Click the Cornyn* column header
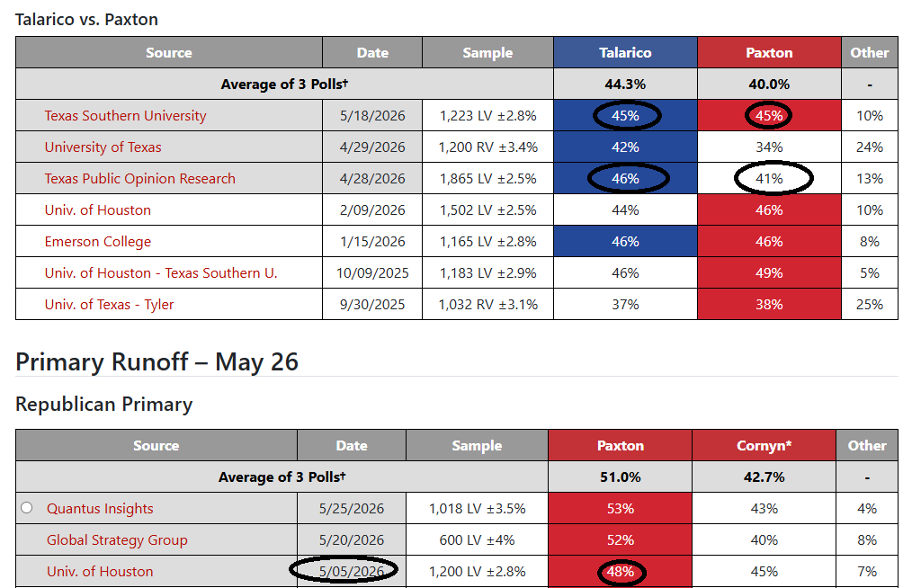Viewport: 903px width, 588px height. pyautogui.click(x=764, y=445)
